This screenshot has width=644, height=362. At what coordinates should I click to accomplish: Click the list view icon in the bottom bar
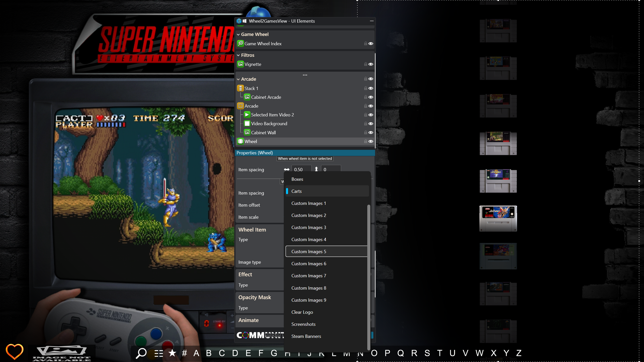[159, 353]
